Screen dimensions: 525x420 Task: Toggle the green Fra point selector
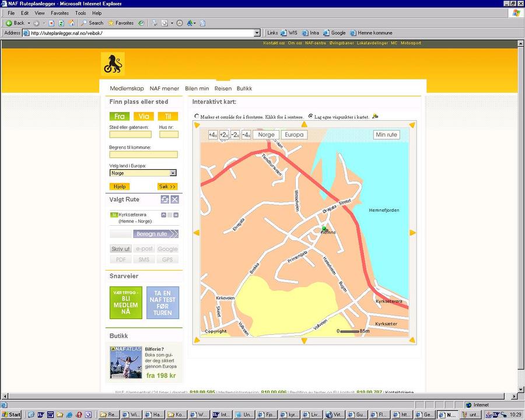pos(119,116)
